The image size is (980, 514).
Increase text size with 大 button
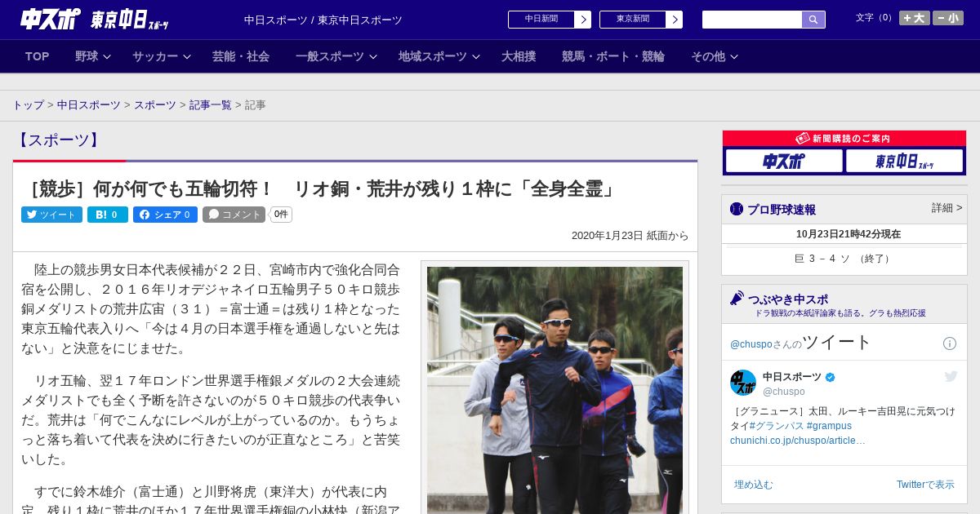coord(915,18)
